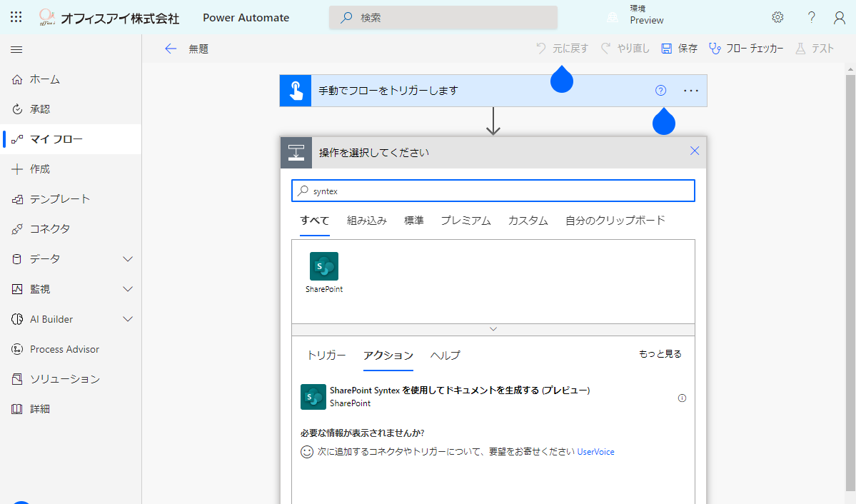The height and width of the screenshot is (504, 856).
Task: Click the help question mark in header
Action: pyautogui.click(x=811, y=17)
